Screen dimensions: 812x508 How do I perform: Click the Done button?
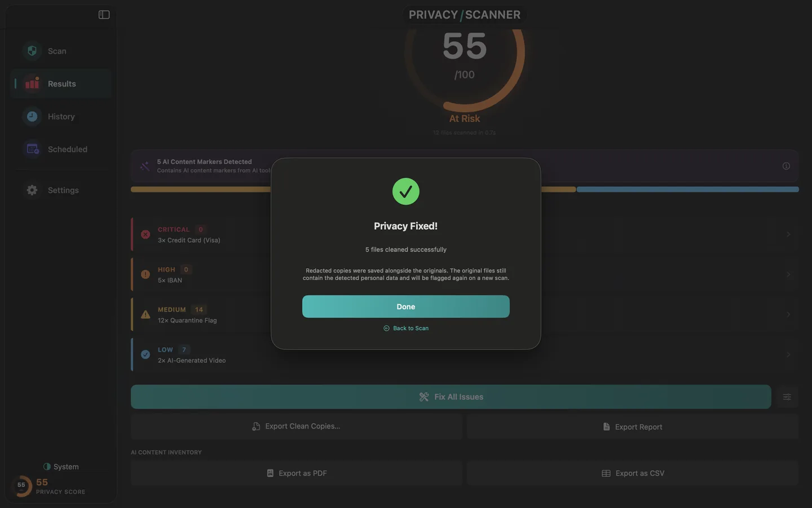click(406, 306)
